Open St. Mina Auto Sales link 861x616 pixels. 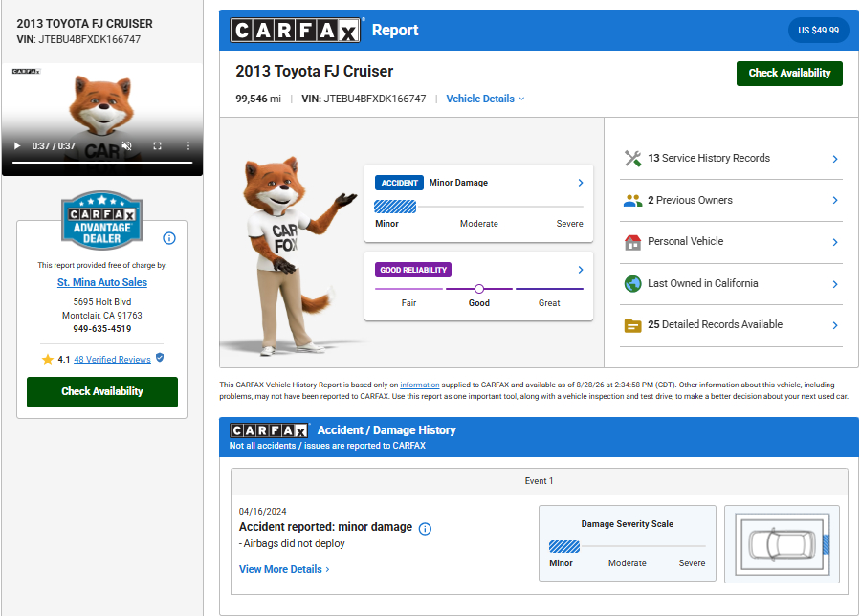pos(102,282)
